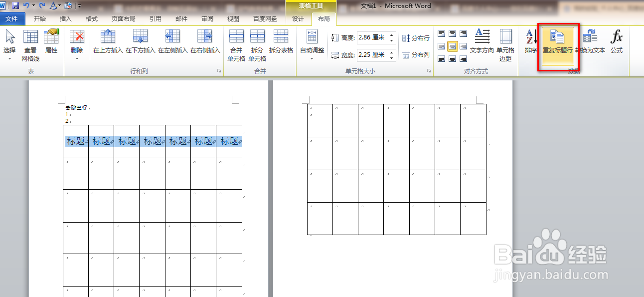The height and width of the screenshot is (297, 644).
Task: Undo last action in quick access toolbar
Action: 26,5
